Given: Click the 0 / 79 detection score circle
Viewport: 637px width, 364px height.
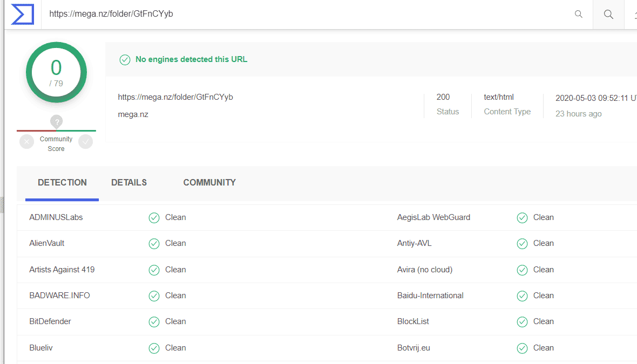Looking at the screenshot, I should [56, 72].
